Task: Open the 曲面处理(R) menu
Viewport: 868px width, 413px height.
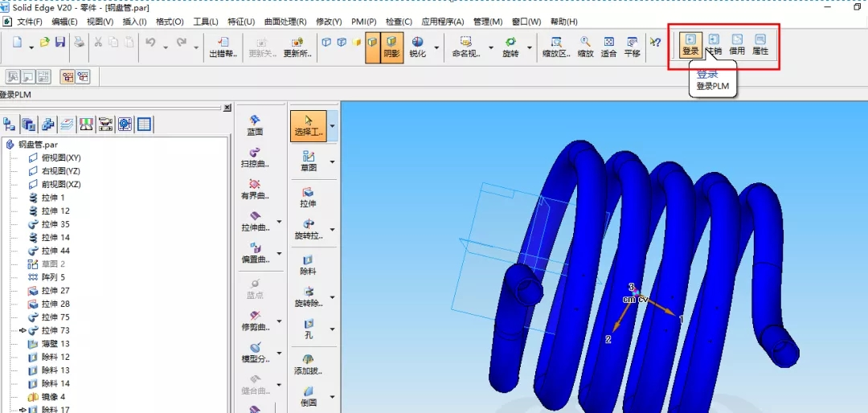Action: pyautogui.click(x=285, y=22)
